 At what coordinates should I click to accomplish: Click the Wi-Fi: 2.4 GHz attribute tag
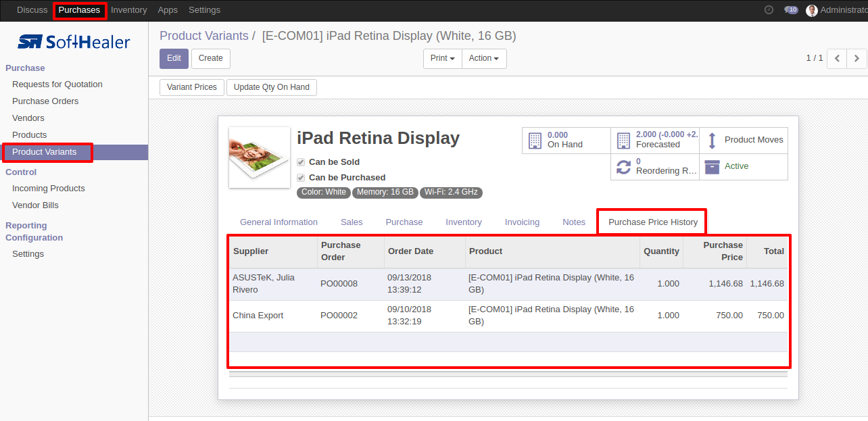coord(452,193)
